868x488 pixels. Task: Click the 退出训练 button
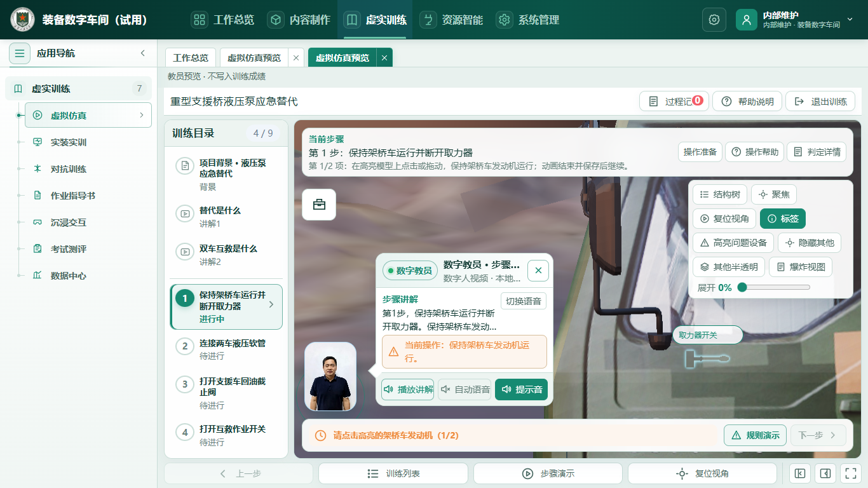[820, 102]
